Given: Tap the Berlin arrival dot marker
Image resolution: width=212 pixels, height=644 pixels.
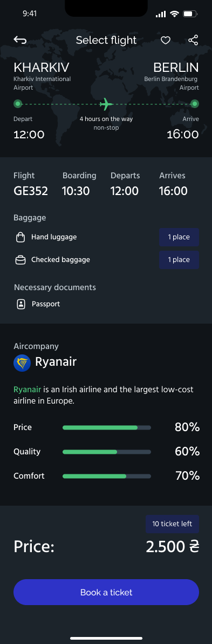Looking at the screenshot, I should pyautogui.click(x=195, y=104).
